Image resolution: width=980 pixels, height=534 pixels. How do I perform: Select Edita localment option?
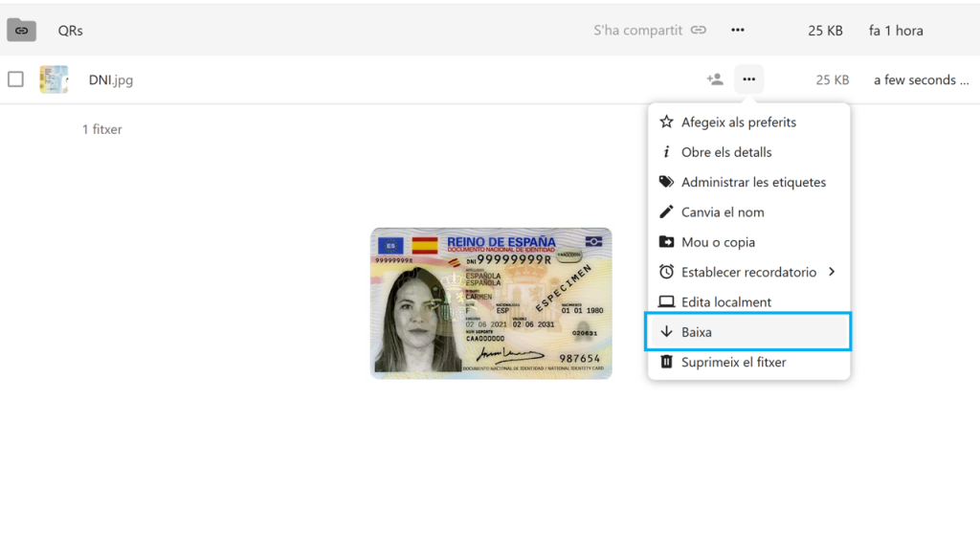pos(725,302)
